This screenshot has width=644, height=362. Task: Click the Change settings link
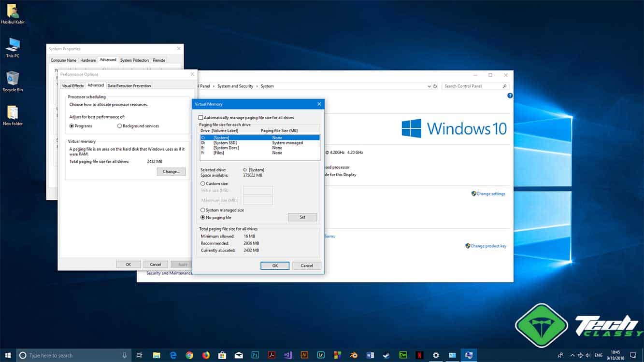coord(491,194)
